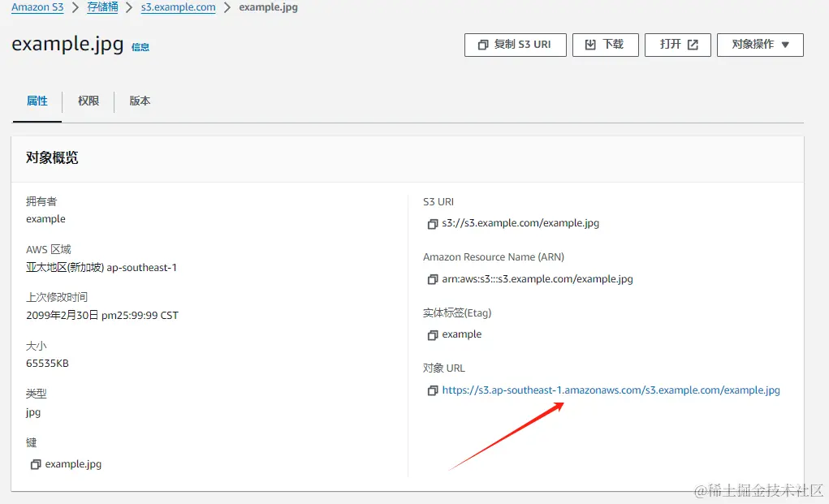Select the 属性 tab
This screenshot has width=829, height=504.
[x=37, y=101]
